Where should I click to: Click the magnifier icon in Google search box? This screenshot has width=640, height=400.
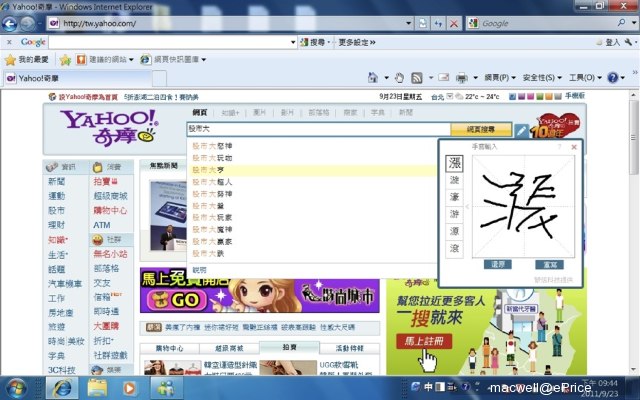[621, 23]
